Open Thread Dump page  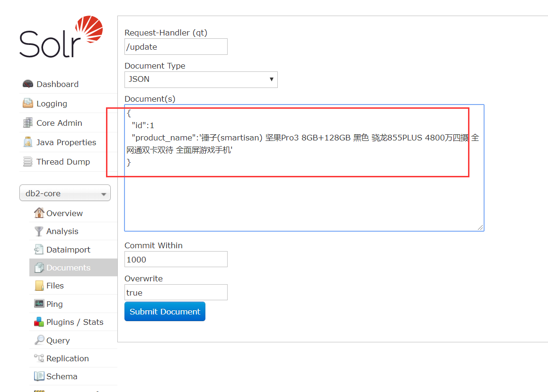point(63,162)
